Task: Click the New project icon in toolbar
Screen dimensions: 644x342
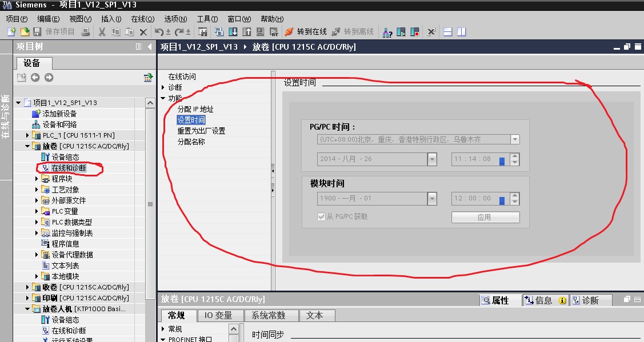Action: (x=11, y=32)
